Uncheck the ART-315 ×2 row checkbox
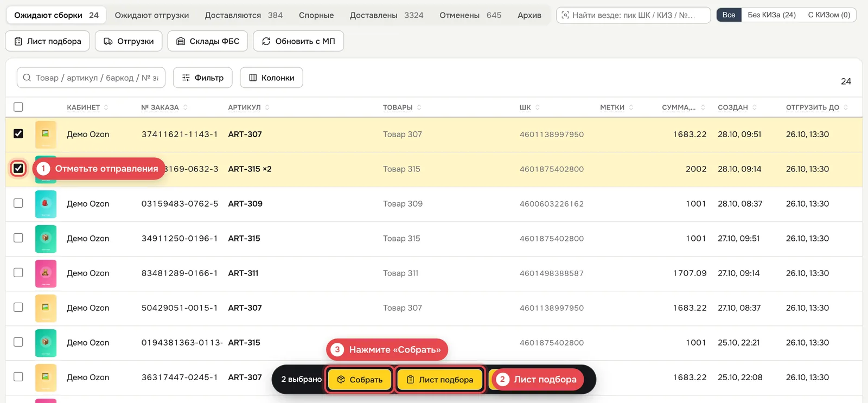Screen dimensions: 868x403 pyautogui.click(x=18, y=168)
